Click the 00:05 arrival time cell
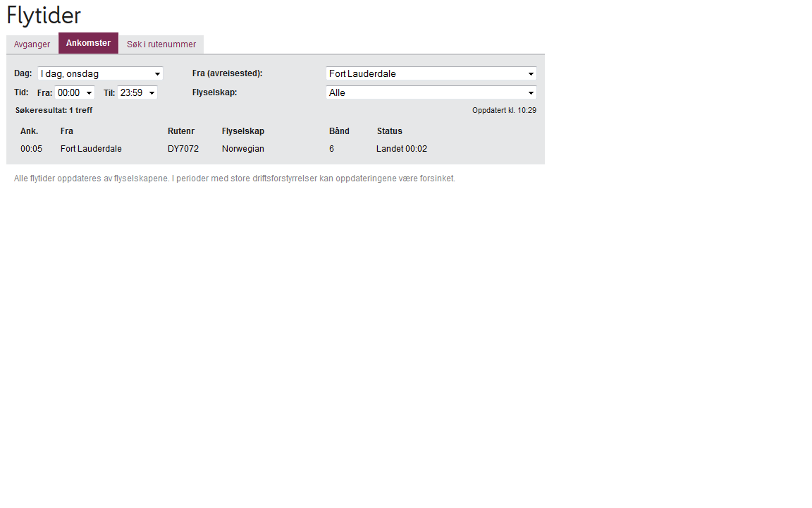This screenshot has width=812, height=508. (x=31, y=149)
